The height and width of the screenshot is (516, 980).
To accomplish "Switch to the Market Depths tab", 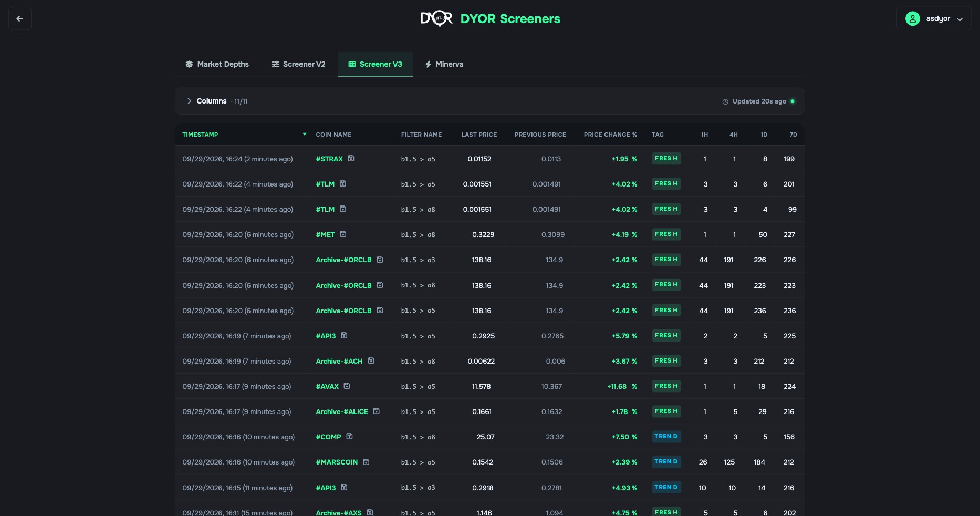I will click(217, 64).
